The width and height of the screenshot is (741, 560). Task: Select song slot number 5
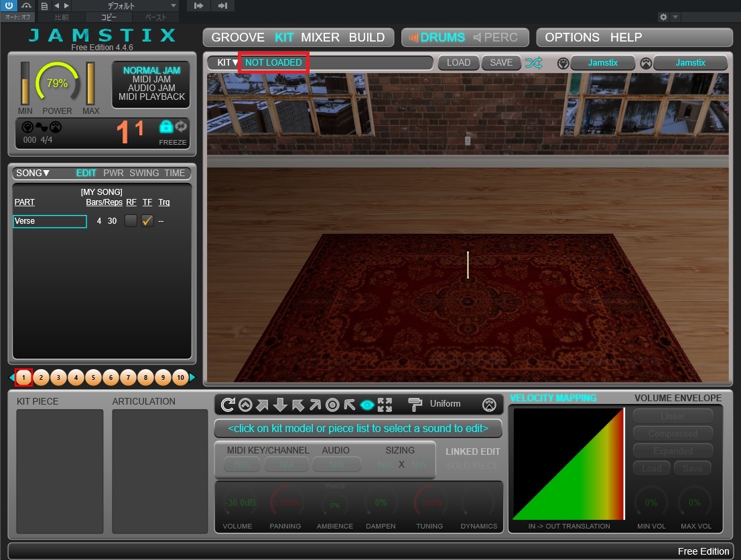point(93,378)
